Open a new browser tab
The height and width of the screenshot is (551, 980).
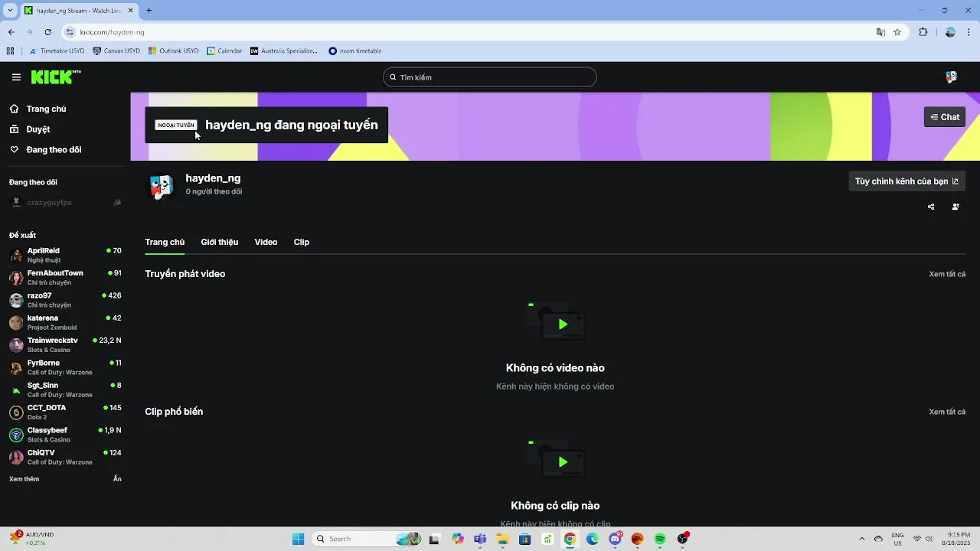click(x=149, y=11)
